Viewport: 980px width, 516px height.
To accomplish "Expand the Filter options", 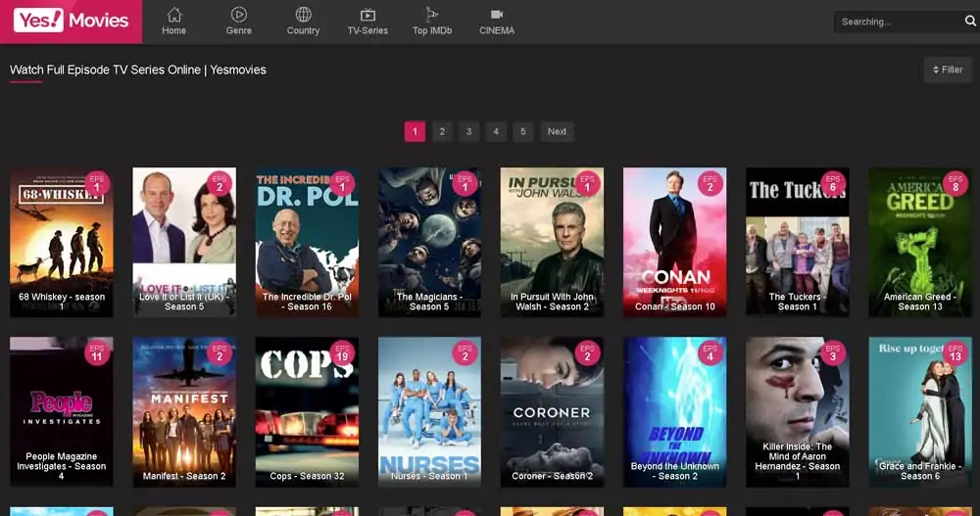I will 947,70.
